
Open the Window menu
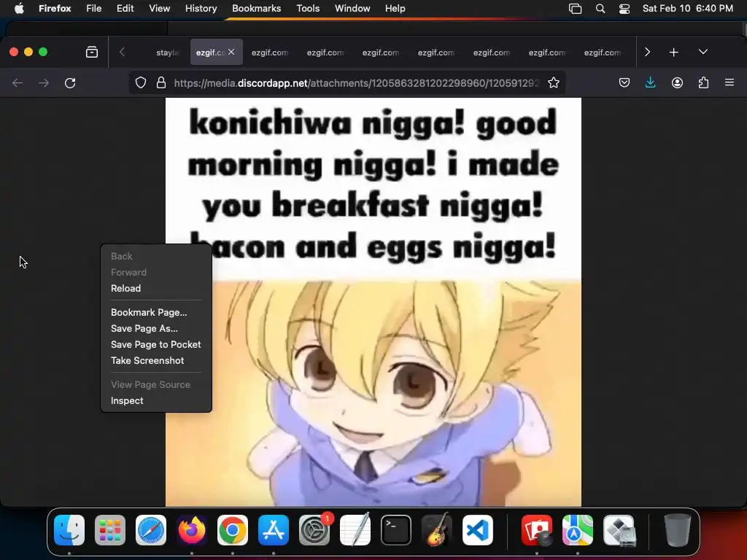[352, 9]
